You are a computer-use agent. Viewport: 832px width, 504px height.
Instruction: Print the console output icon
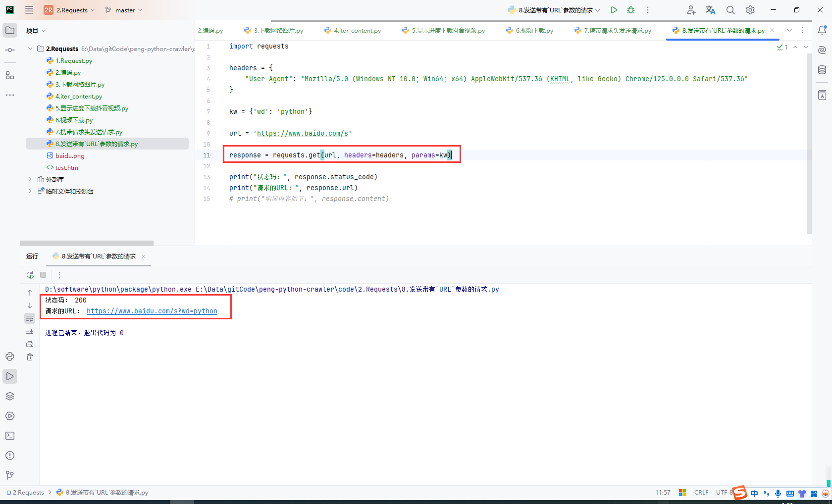(30, 344)
